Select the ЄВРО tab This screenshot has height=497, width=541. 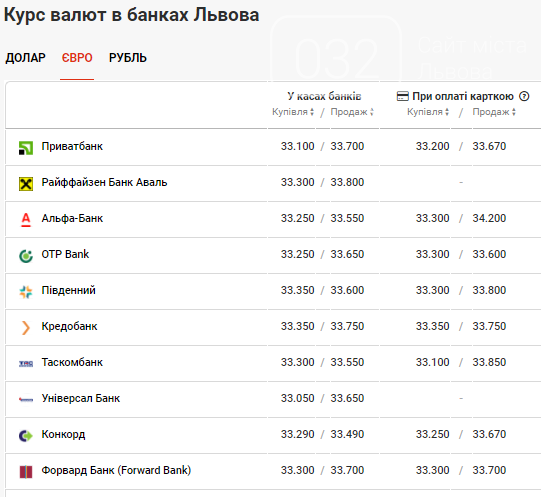pos(77,58)
